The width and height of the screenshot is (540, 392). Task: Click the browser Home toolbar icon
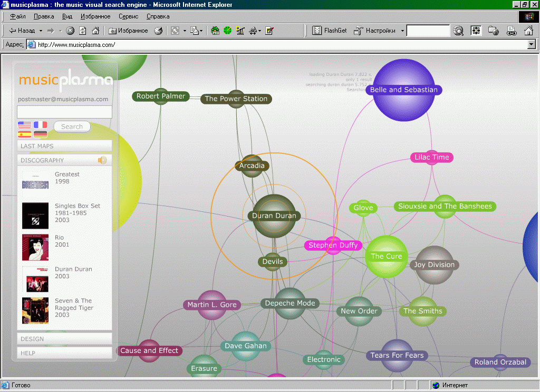point(95,31)
